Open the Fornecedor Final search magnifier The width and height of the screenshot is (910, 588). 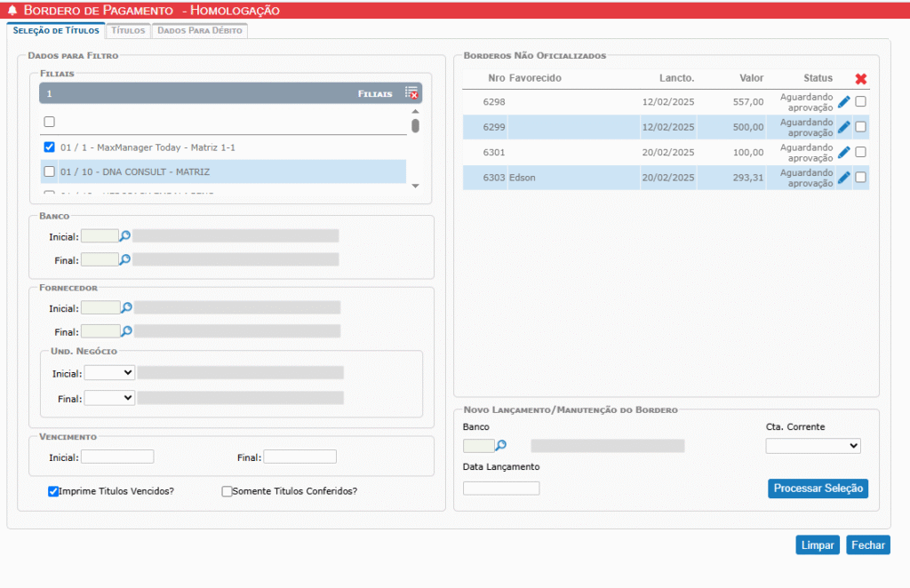(x=126, y=331)
